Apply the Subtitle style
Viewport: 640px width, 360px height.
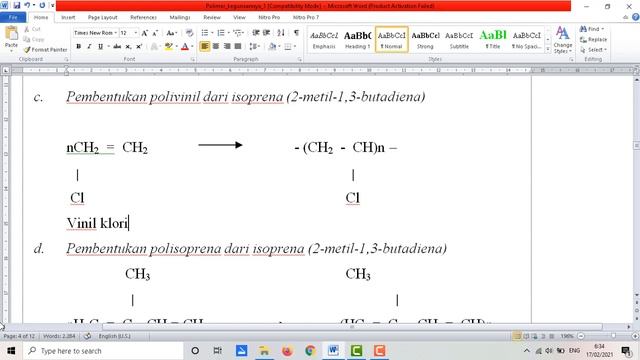[459, 40]
